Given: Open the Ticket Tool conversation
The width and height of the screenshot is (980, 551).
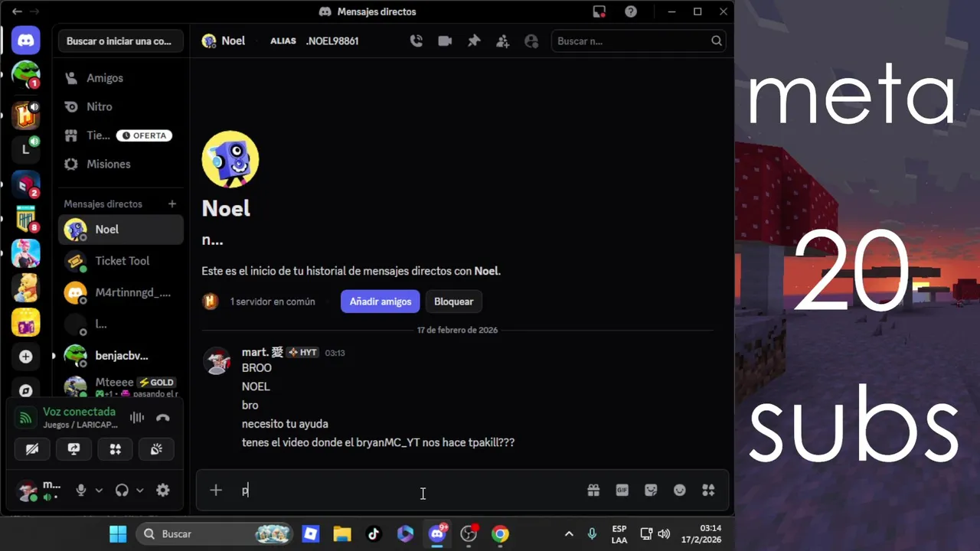Looking at the screenshot, I should 120,261.
